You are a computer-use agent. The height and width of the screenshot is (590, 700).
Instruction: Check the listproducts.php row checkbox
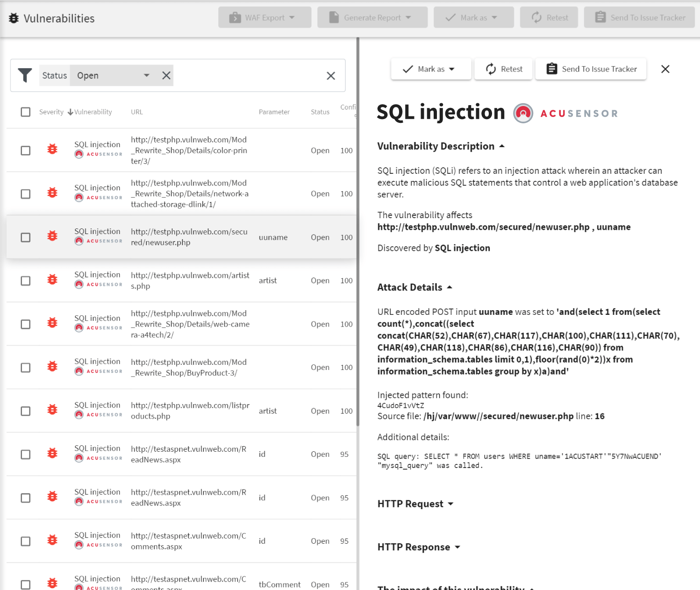26,411
